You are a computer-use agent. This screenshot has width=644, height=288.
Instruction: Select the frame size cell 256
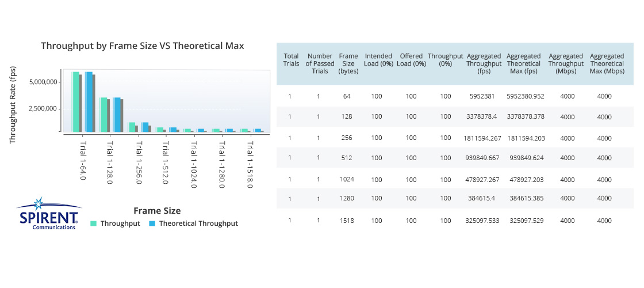[x=347, y=138]
